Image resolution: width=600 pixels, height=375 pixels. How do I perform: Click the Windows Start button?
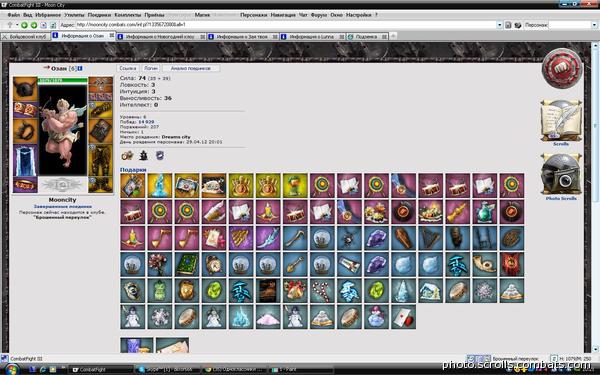pyautogui.click(x=11, y=370)
